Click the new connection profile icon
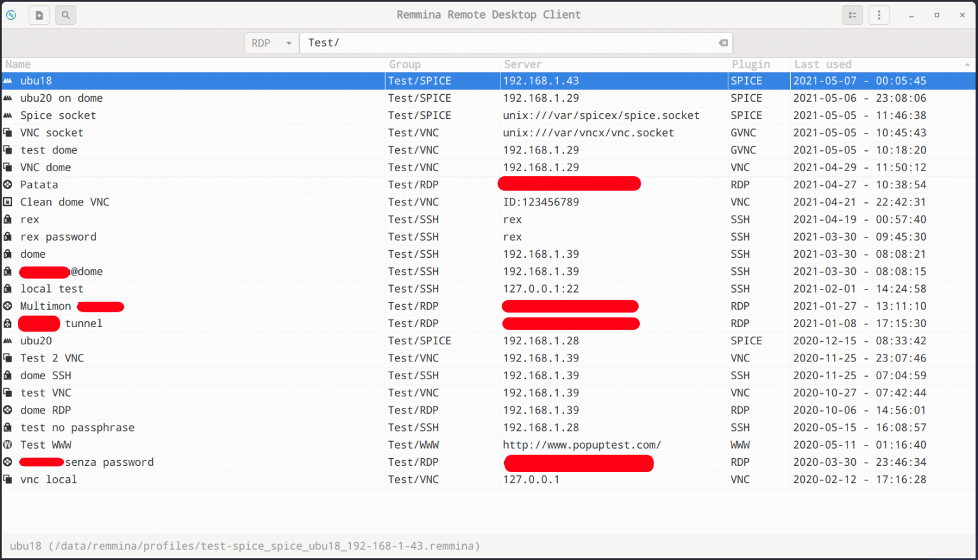978x560 pixels. pyautogui.click(x=39, y=15)
